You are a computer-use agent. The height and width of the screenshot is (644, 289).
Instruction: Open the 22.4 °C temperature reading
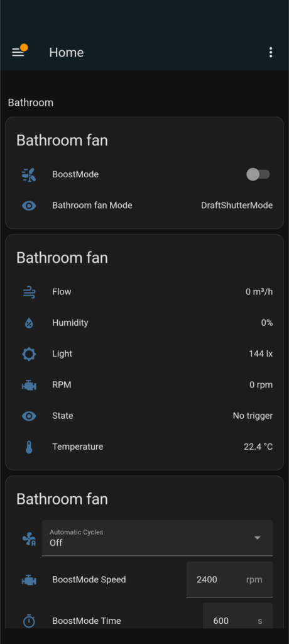point(258,447)
